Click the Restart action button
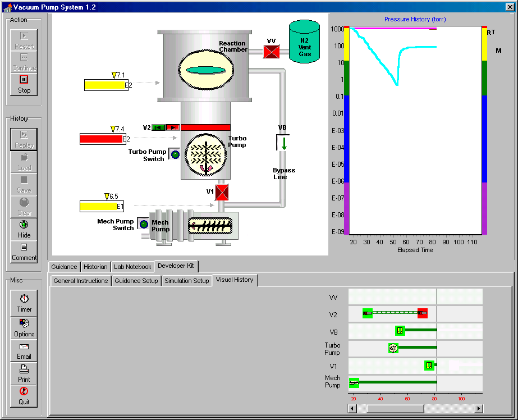This screenshot has height=420, width=518. (x=24, y=40)
